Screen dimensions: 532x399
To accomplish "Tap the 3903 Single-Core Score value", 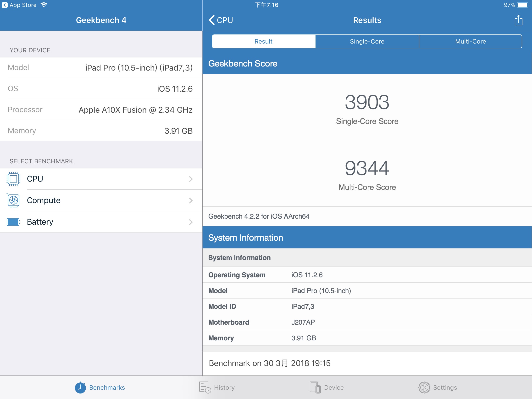I will (367, 102).
